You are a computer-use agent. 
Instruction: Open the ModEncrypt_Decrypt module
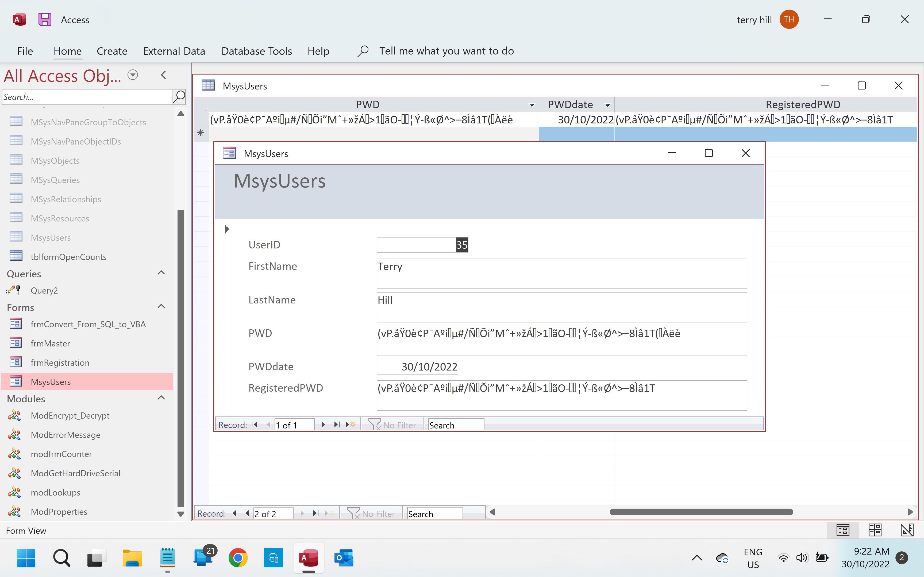click(x=70, y=416)
